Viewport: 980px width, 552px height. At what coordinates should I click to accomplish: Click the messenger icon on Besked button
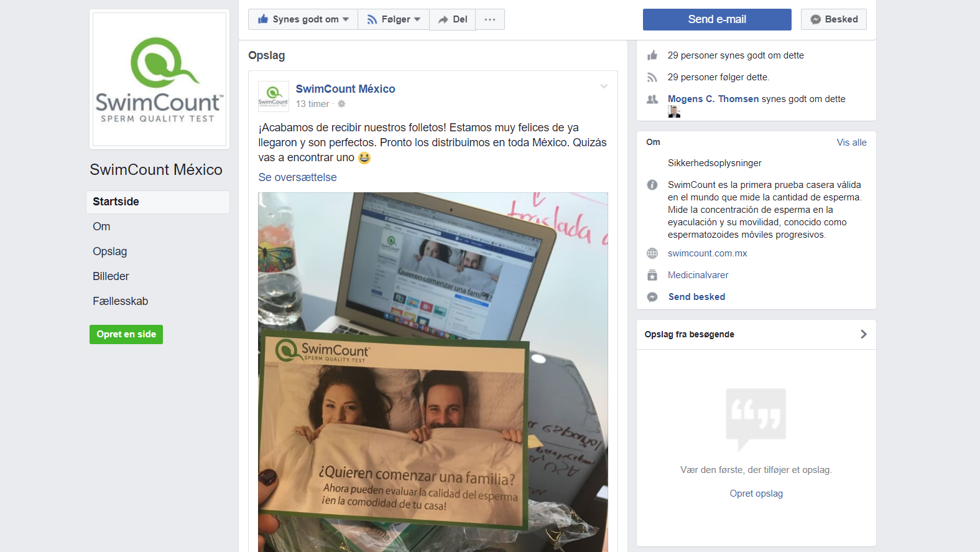click(x=816, y=19)
